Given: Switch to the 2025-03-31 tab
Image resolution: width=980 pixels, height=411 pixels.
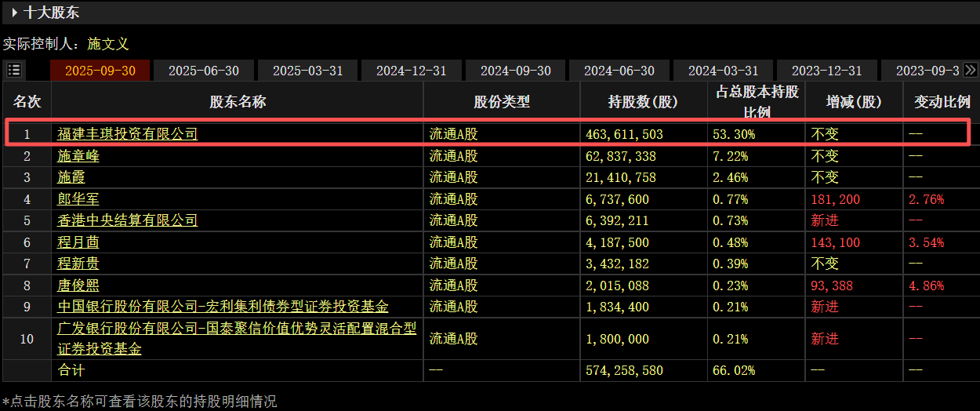Looking at the screenshot, I should (x=308, y=71).
